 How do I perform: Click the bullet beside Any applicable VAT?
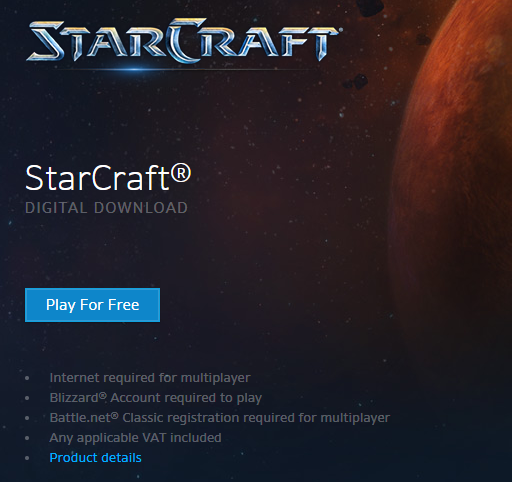(27, 438)
